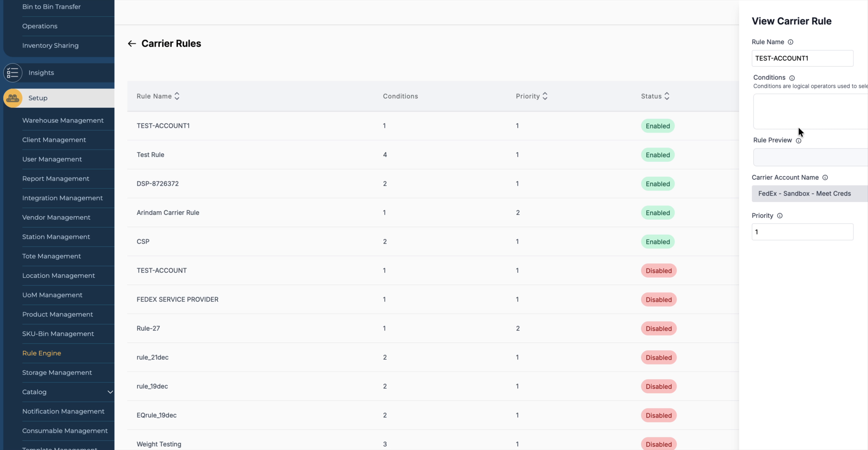
Task: Go to User Management
Action: coord(52,159)
